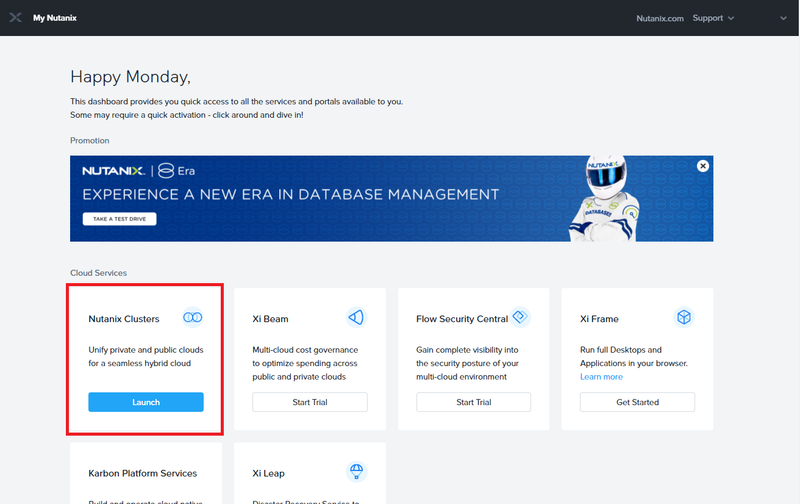800x504 pixels.
Task: Click the 'Experience a new era' banner headline
Action: [290, 194]
